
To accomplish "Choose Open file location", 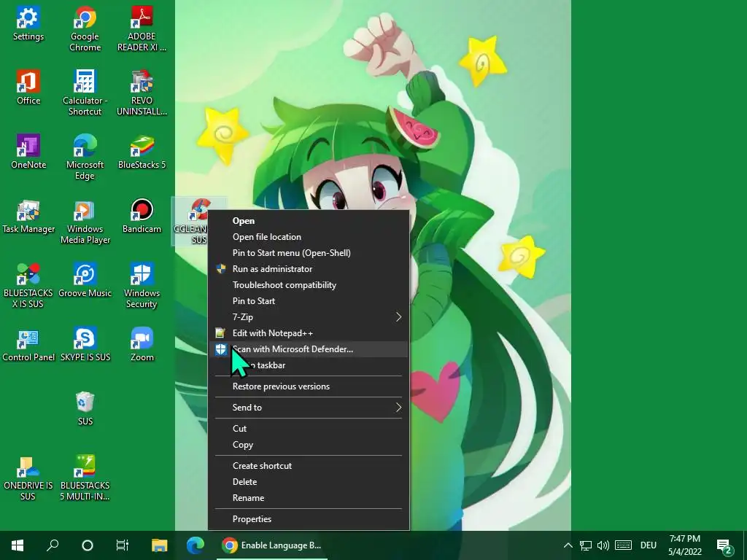I will 309,237.
